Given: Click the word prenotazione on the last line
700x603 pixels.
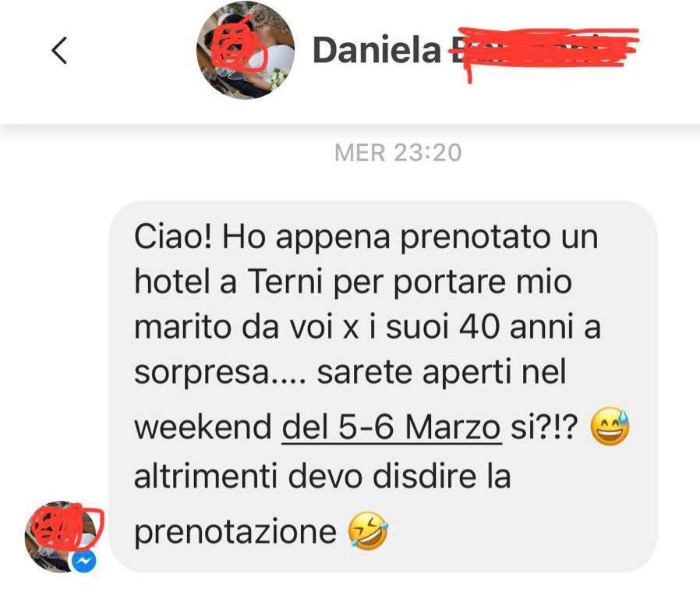Looking at the screenshot, I should click(x=235, y=531).
